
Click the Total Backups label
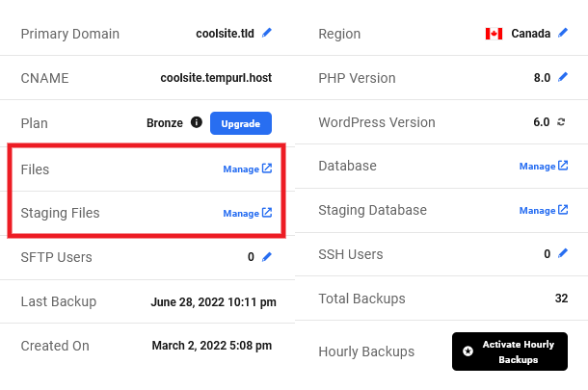[x=361, y=299]
